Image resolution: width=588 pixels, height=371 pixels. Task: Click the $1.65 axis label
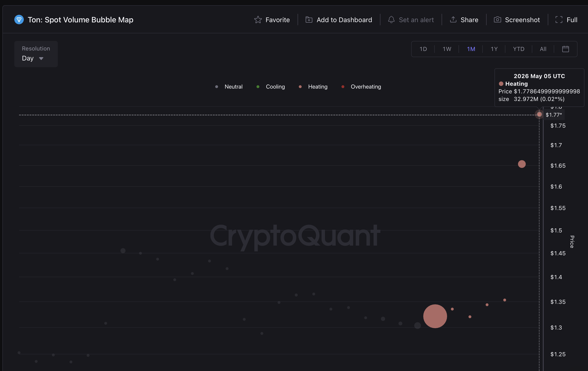pos(558,165)
